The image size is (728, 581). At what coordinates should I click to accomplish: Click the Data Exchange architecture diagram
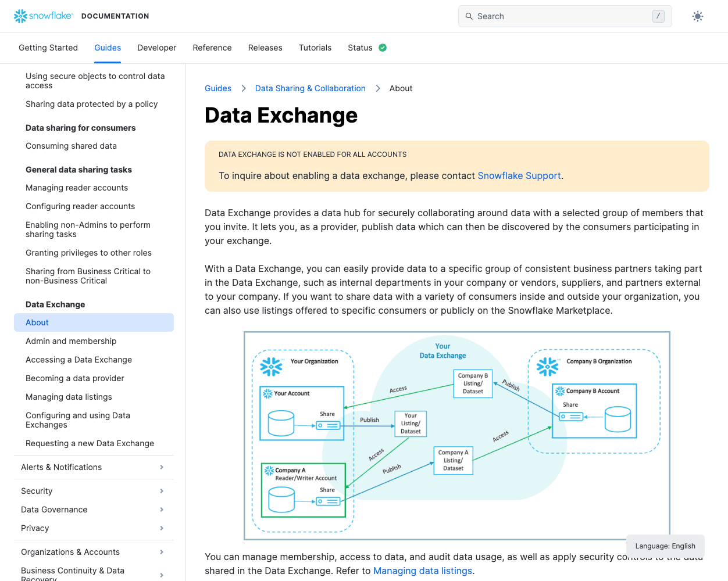tap(457, 436)
